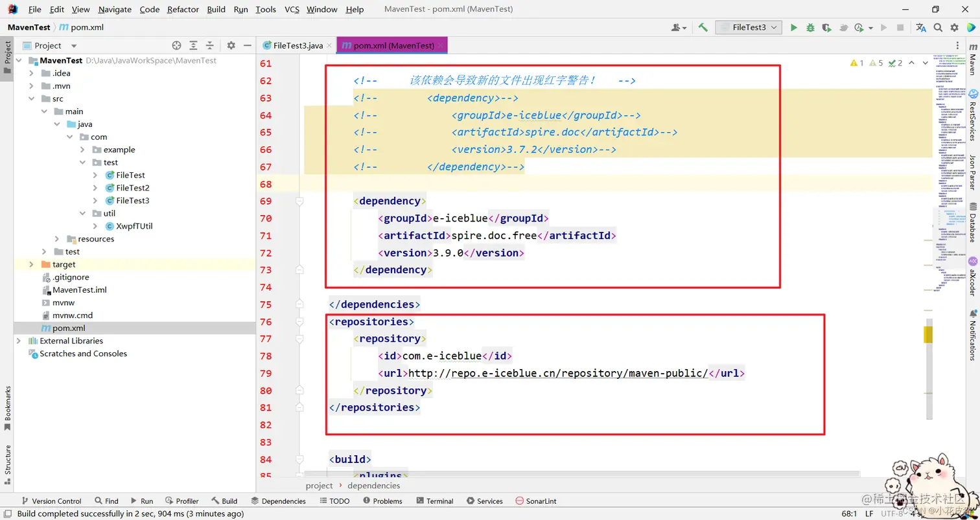Fold the repository block at line 77
Image resolution: width=980 pixels, height=520 pixels.
[x=299, y=339]
